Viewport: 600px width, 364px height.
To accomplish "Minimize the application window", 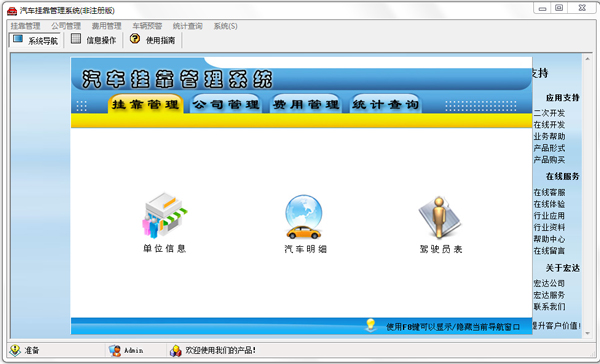I will pos(542,8).
